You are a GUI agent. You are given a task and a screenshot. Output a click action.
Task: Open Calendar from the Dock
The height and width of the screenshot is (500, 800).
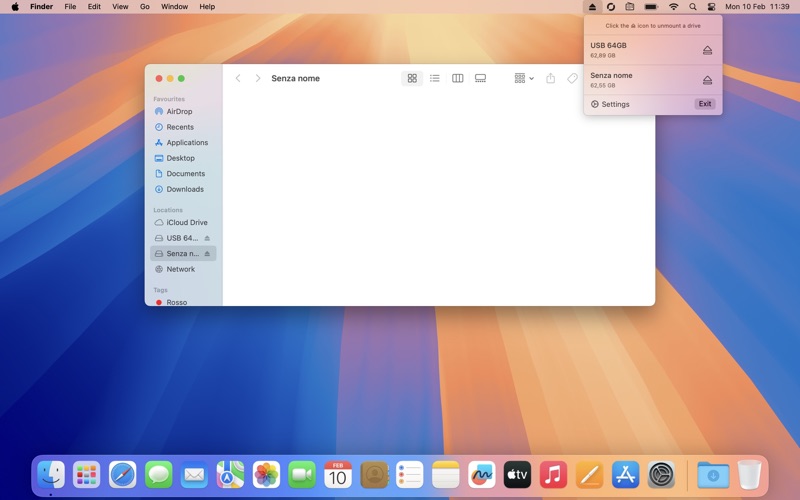pos(338,474)
